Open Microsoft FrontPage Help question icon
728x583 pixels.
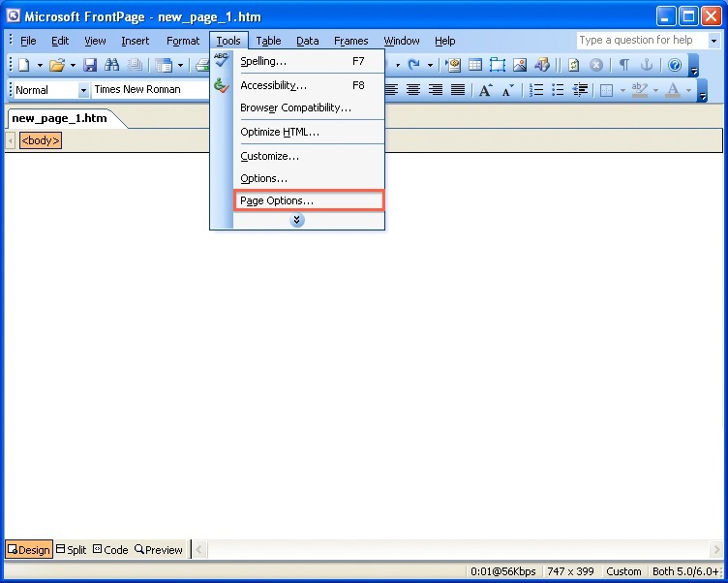[675, 65]
